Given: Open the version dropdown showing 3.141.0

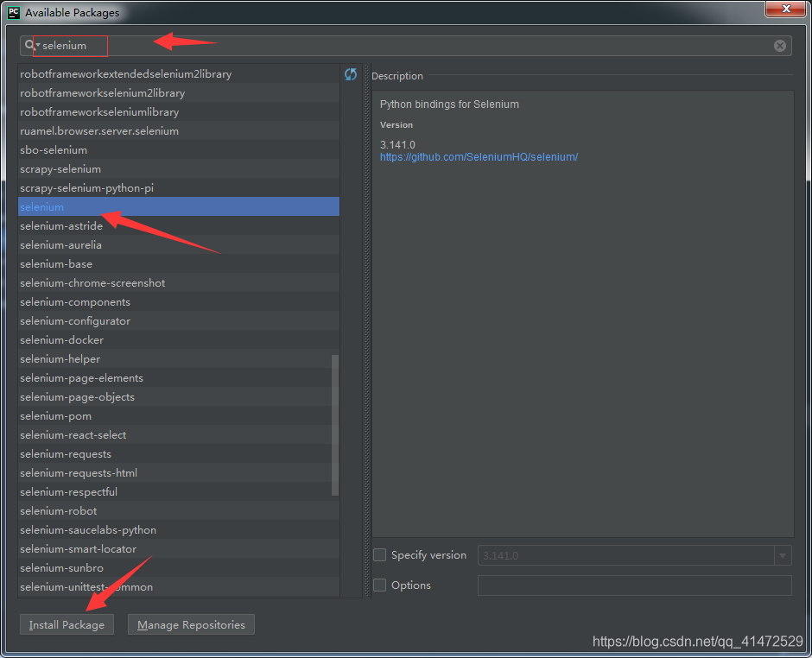Looking at the screenshot, I should (783, 555).
